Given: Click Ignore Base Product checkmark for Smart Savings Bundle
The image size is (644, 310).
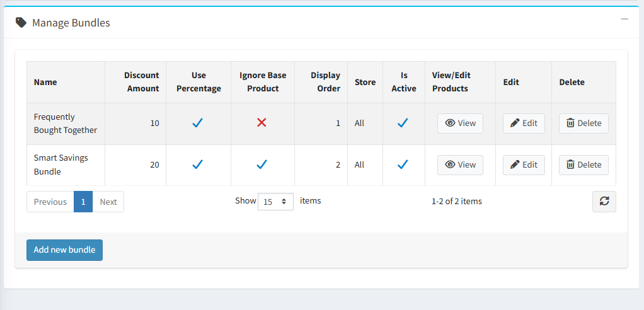Looking at the screenshot, I should click(262, 164).
